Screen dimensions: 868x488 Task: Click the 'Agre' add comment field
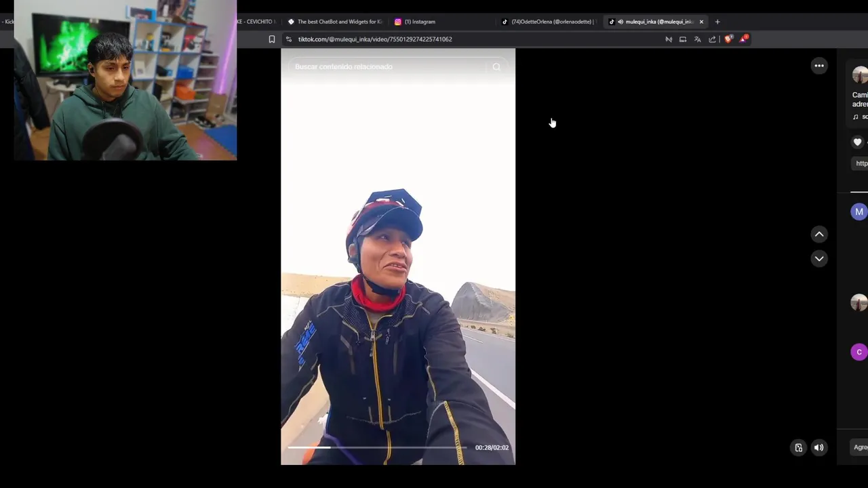(859, 447)
